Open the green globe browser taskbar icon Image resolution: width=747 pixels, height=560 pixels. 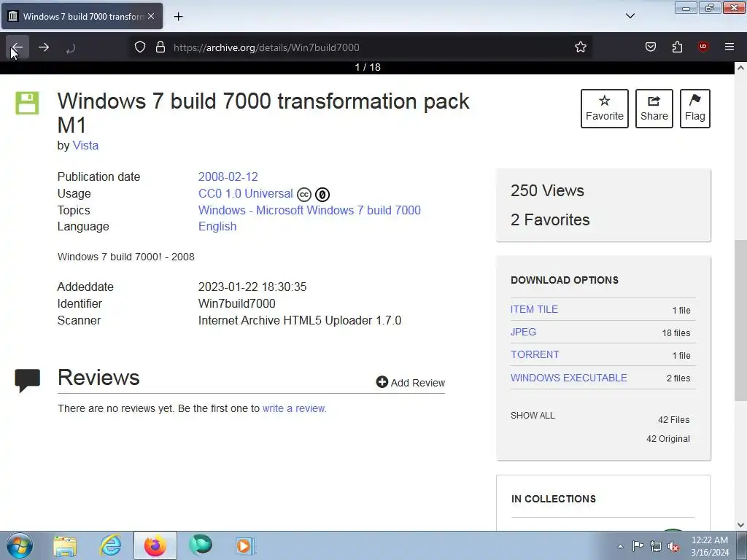(200, 545)
